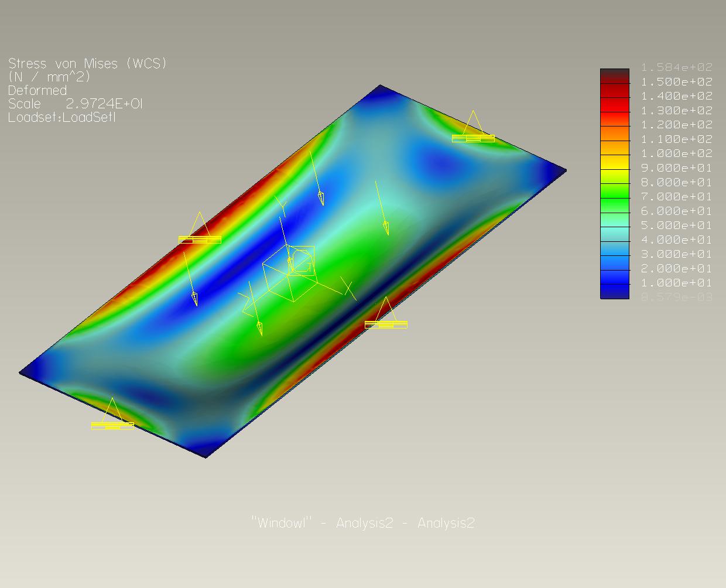Click the dark-blue legend band above 8.579e-03
This screenshot has width=726, height=588.
[x=615, y=290]
